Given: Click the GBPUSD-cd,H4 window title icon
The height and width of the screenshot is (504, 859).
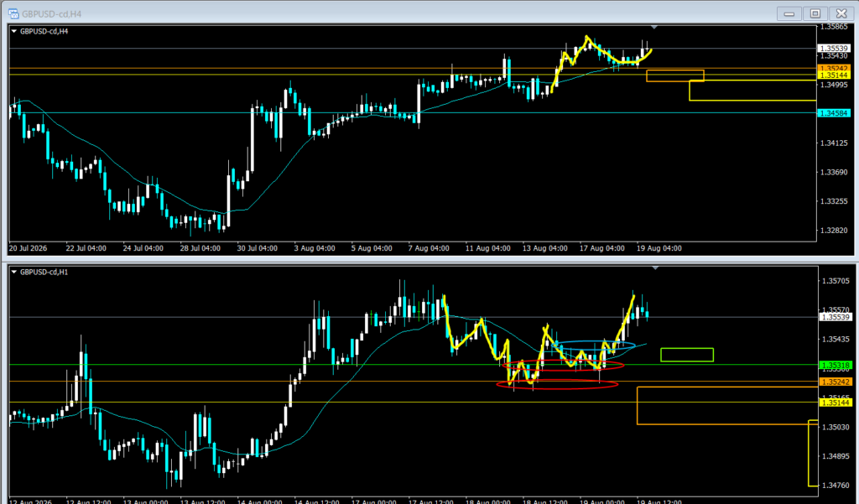Looking at the screenshot, I should click(13, 13).
